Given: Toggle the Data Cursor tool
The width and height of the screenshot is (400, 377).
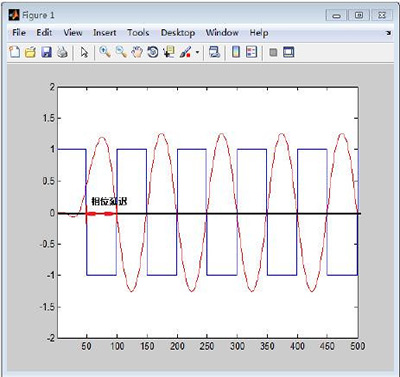Looking at the screenshot, I should point(169,52).
